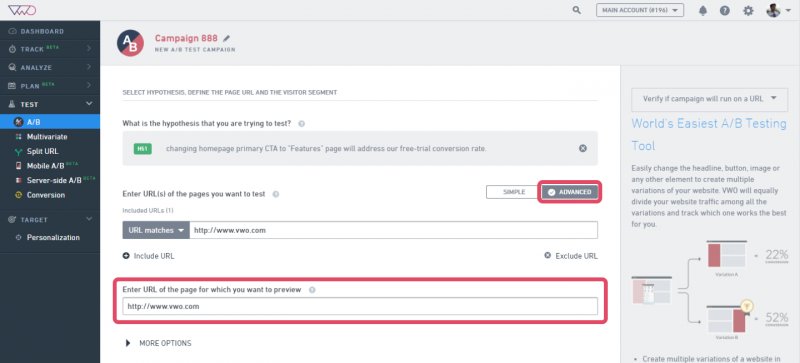The image size is (800, 363).
Task: Open the Main Account dropdown
Action: (x=640, y=10)
